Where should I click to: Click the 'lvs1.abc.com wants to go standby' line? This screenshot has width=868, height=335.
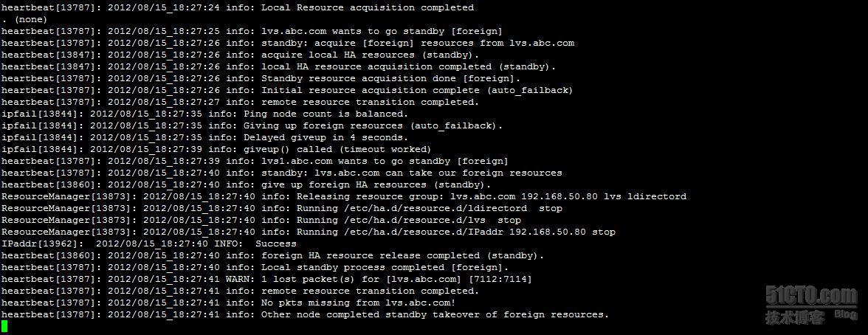click(x=255, y=161)
